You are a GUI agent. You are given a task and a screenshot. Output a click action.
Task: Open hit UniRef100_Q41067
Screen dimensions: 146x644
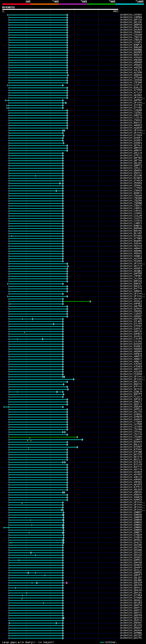click(131, 299)
